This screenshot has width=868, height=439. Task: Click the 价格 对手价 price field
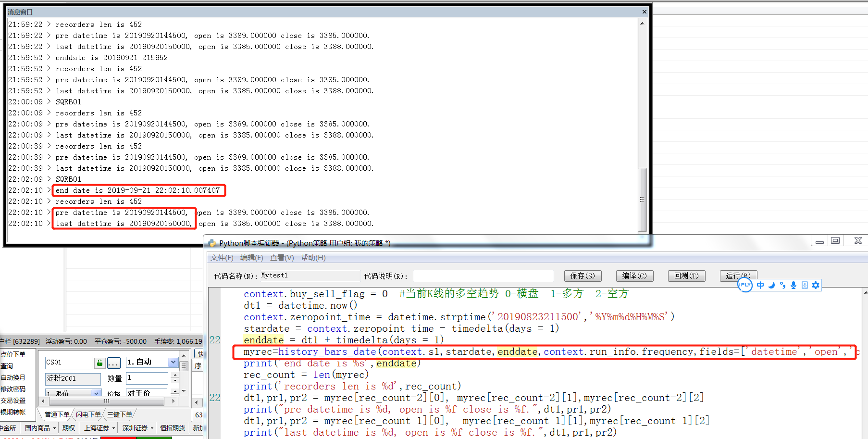click(147, 393)
